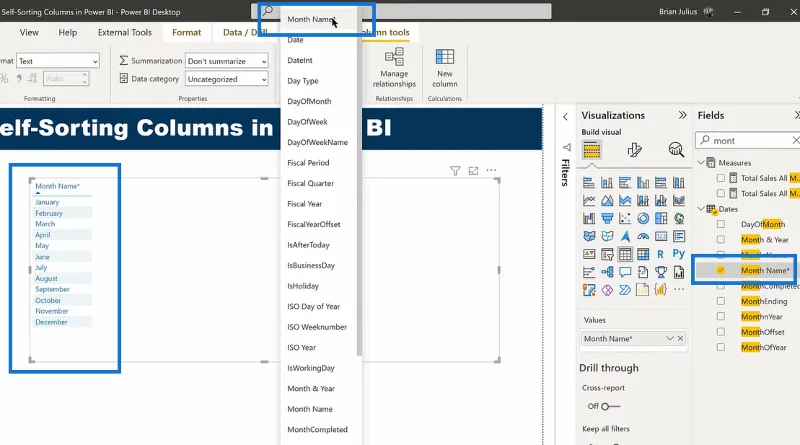This screenshot has width=800, height=445.
Task: Check the MonthOffset field
Action: pos(720,332)
